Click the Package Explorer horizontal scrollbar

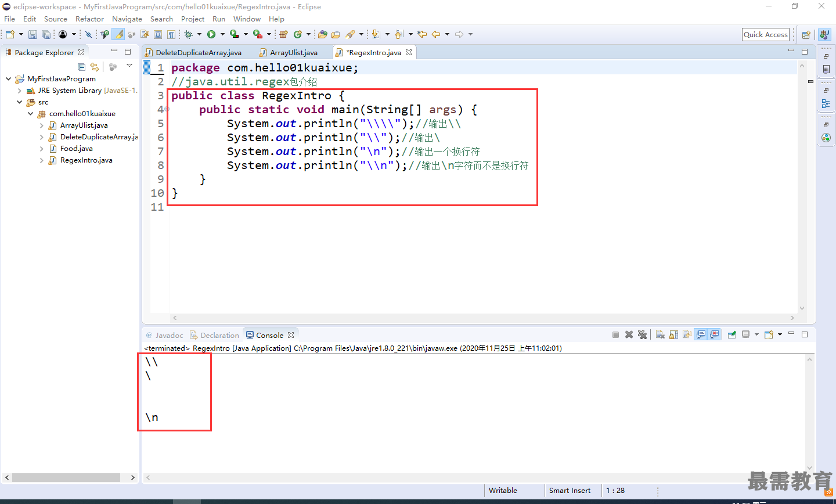click(x=66, y=477)
